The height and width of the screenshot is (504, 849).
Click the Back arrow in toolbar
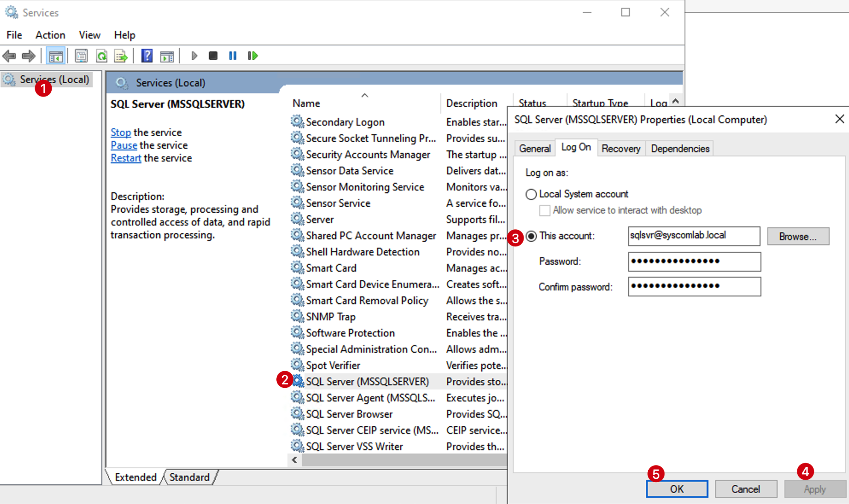[9, 56]
